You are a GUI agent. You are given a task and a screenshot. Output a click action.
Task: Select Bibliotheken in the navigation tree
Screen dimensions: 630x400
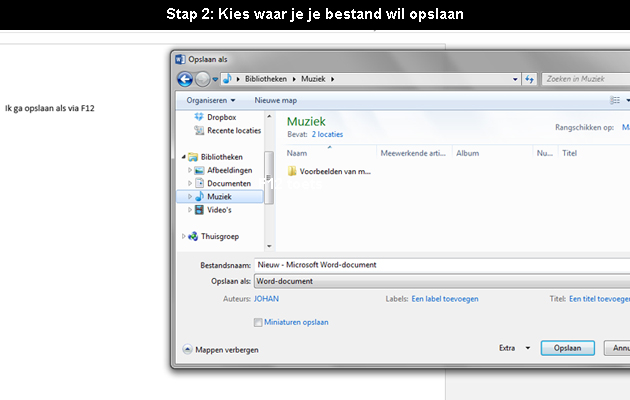click(x=221, y=157)
